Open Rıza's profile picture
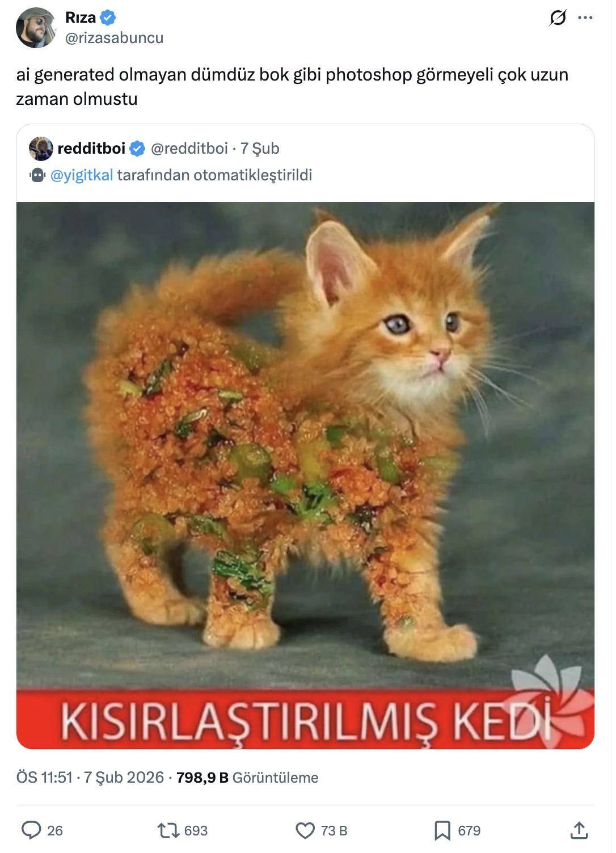 (x=36, y=28)
